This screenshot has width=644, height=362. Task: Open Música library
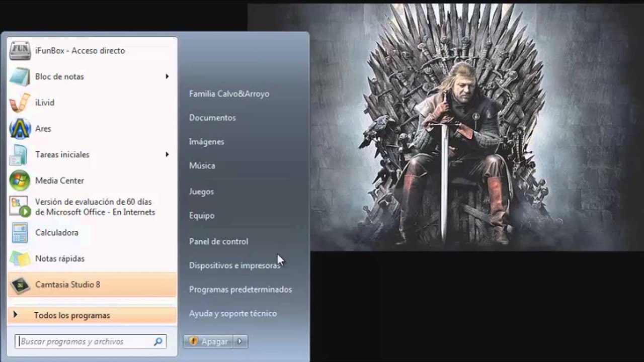coord(202,165)
